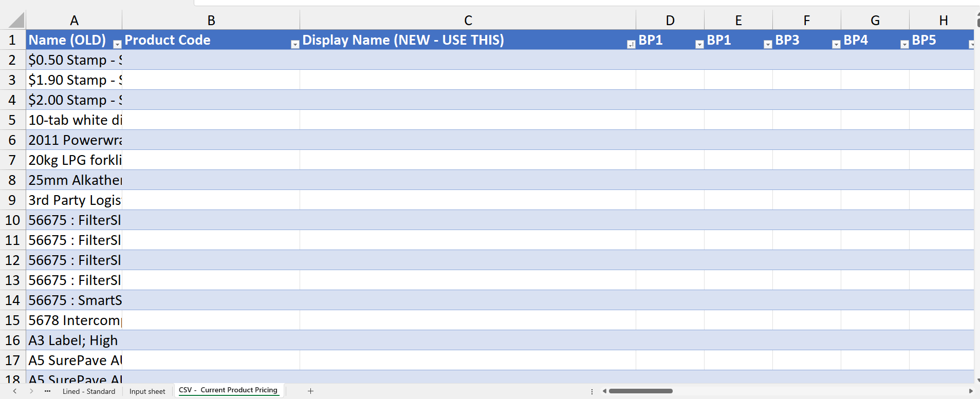The width and height of the screenshot is (980, 399).
Task: Click cell "56675 : SmartS"
Action: (74, 300)
